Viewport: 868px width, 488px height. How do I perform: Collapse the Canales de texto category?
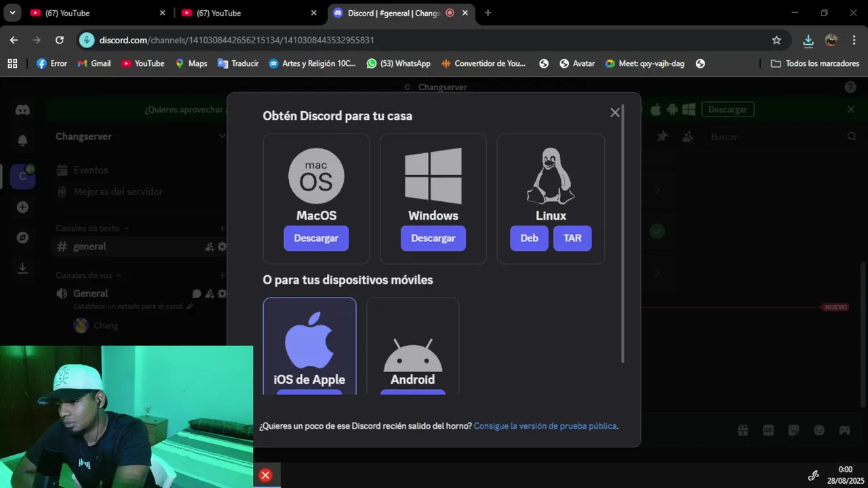point(92,228)
